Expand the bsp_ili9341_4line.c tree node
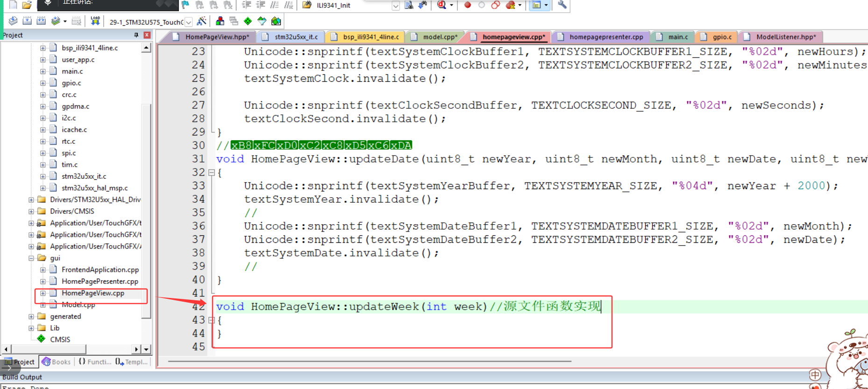Image resolution: width=868 pixels, height=389 pixels. coord(43,48)
